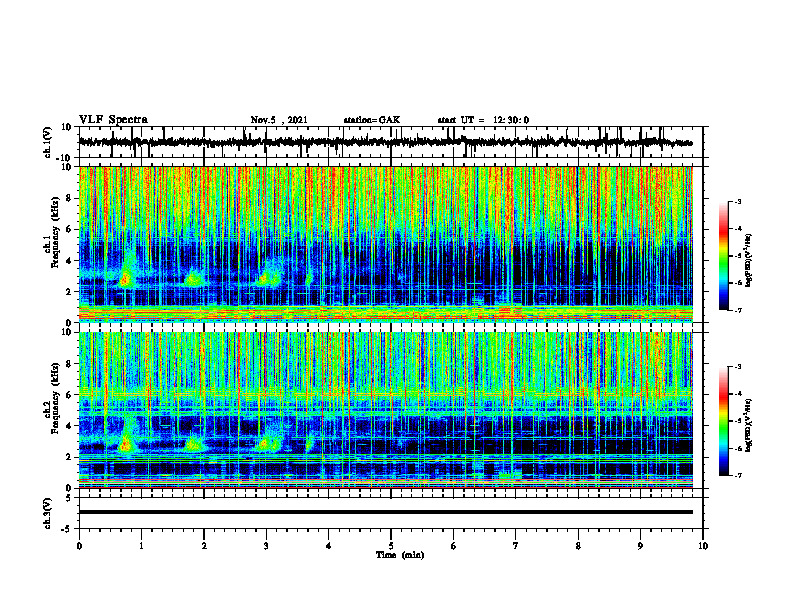Image resolution: width=792 pixels, height=612 pixels.
Task: Click the ch.1 spectrogram color scale bar
Action: click(x=723, y=256)
